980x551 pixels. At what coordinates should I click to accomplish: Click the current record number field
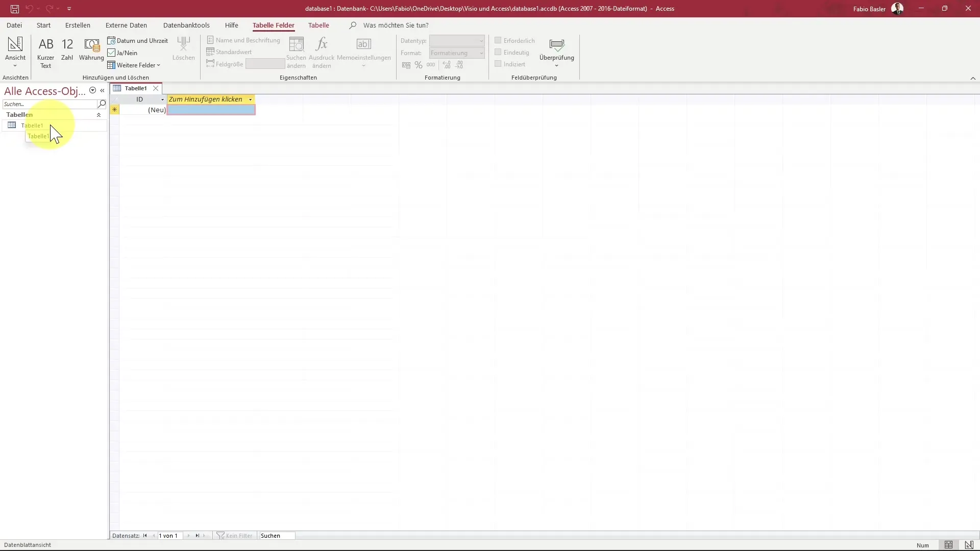pos(170,536)
